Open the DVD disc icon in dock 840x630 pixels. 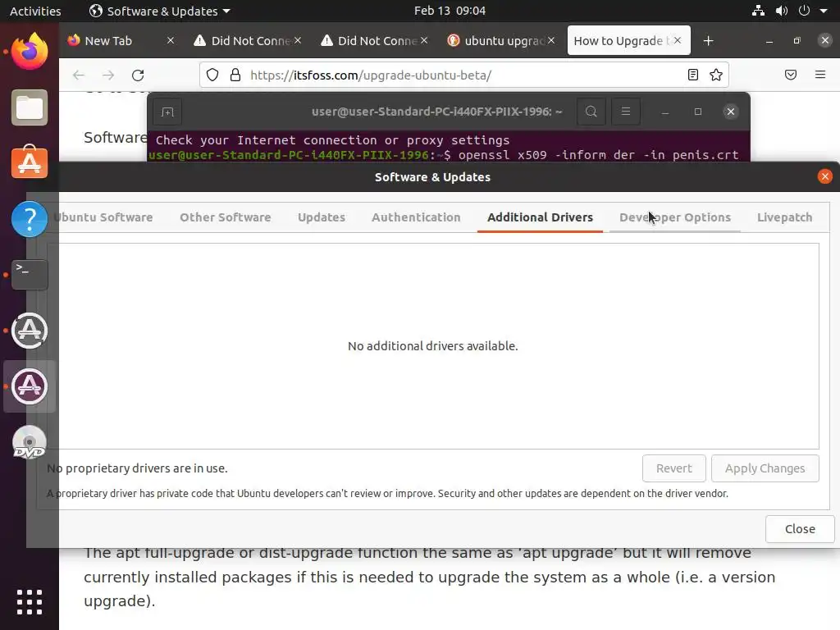pyautogui.click(x=30, y=442)
